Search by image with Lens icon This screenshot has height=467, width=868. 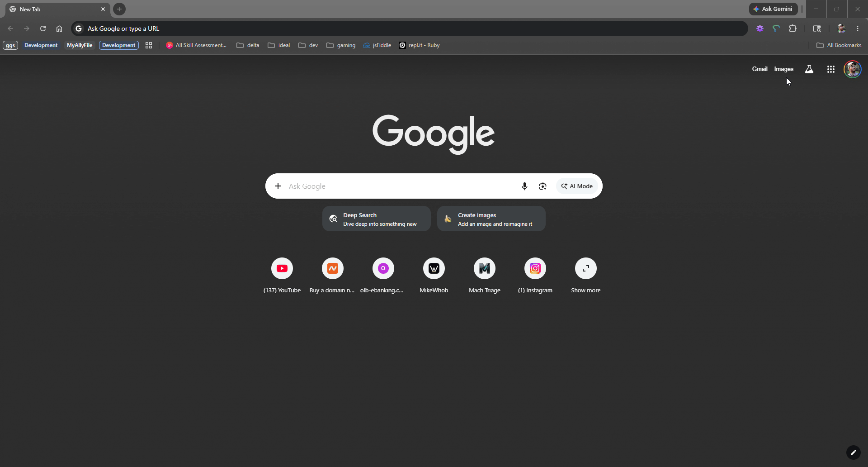point(542,186)
